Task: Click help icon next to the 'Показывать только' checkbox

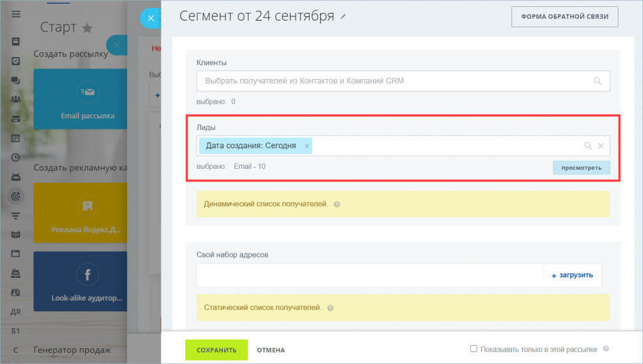Action: (605, 349)
